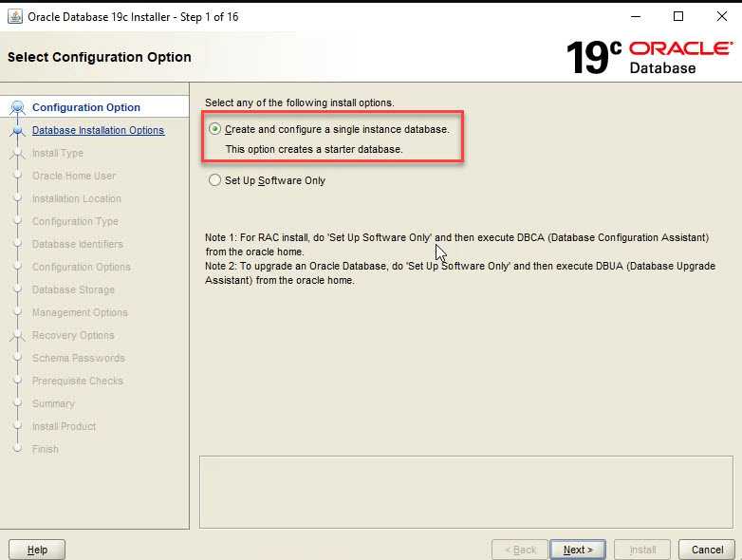Click the Oracle 19c Database logo
The width and height of the screenshot is (742, 560).
click(649, 57)
